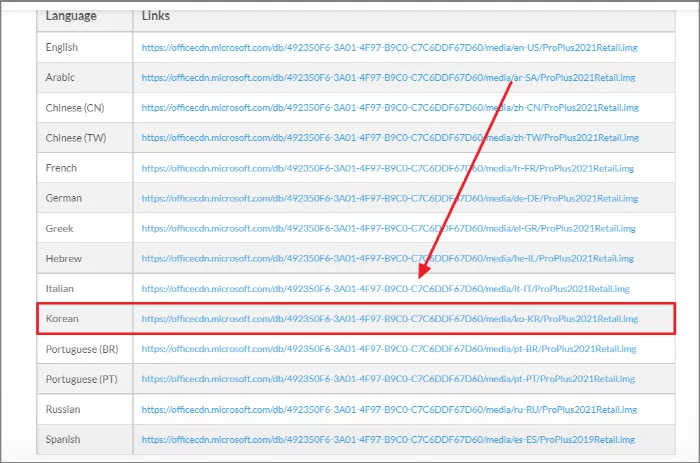Open the Hebrew he-IL download link
This screenshot has height=463, width=700.
click(x=388, y=259)
